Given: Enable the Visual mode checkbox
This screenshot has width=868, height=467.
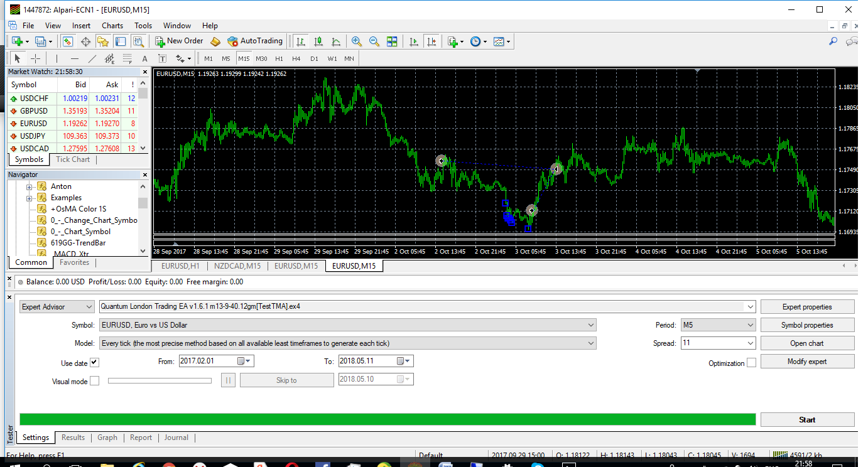Looking at the screenshot, I should click(94, 380).
